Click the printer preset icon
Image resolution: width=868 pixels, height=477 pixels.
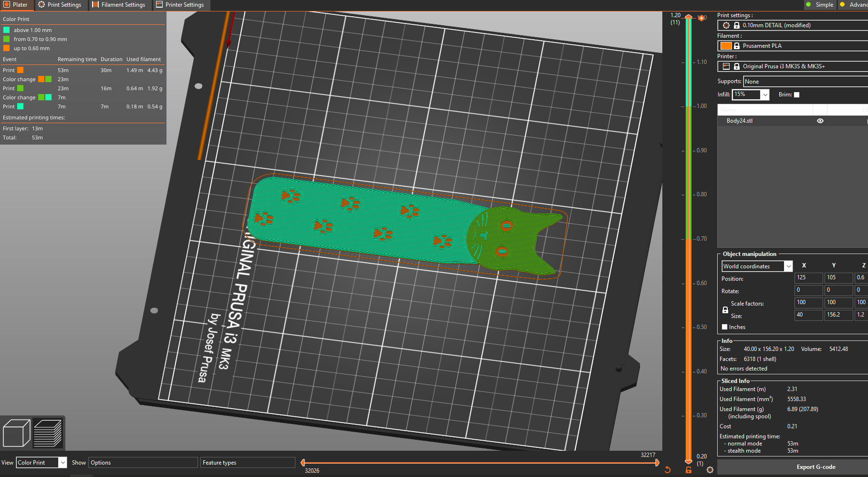(726, 66)
